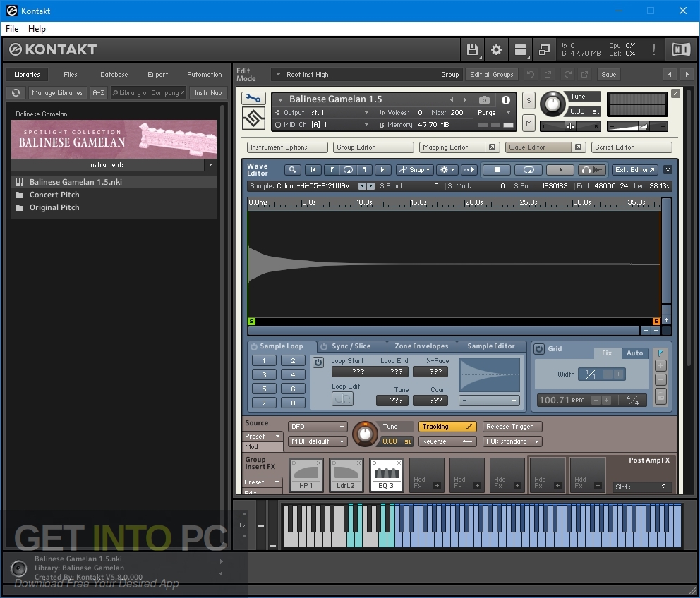
Task: Go to next instrument arrow in edit bar
Action: point(687,75)
